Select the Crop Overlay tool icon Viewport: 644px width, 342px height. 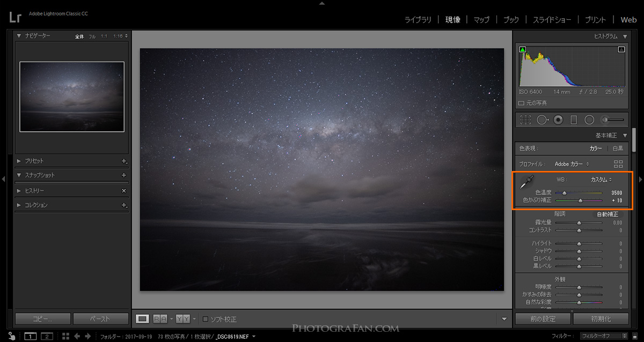(x=526, y=120)
